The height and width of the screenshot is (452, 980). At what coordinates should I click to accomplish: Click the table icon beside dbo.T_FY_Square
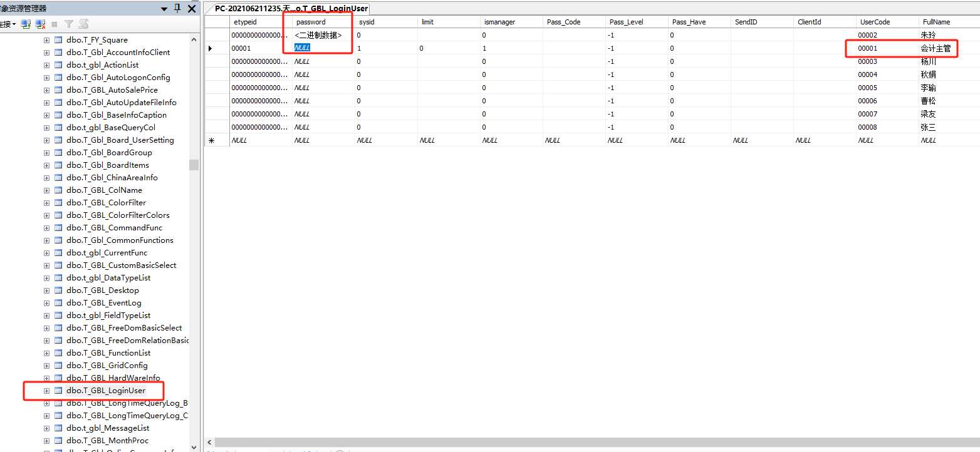tap(58, 40)
